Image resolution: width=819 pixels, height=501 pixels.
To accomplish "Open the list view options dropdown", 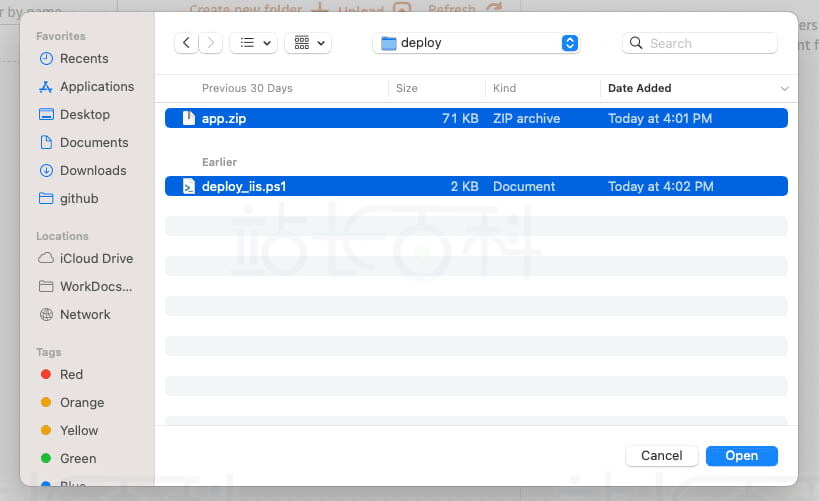I will click(253, 43).
